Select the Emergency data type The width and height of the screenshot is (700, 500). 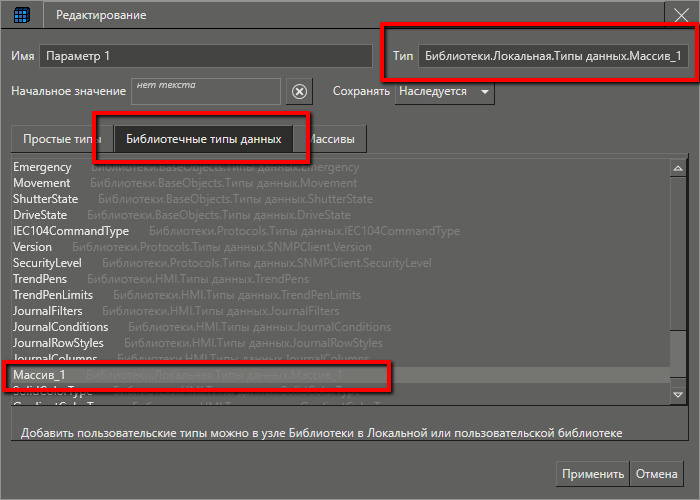pos(42,167)
